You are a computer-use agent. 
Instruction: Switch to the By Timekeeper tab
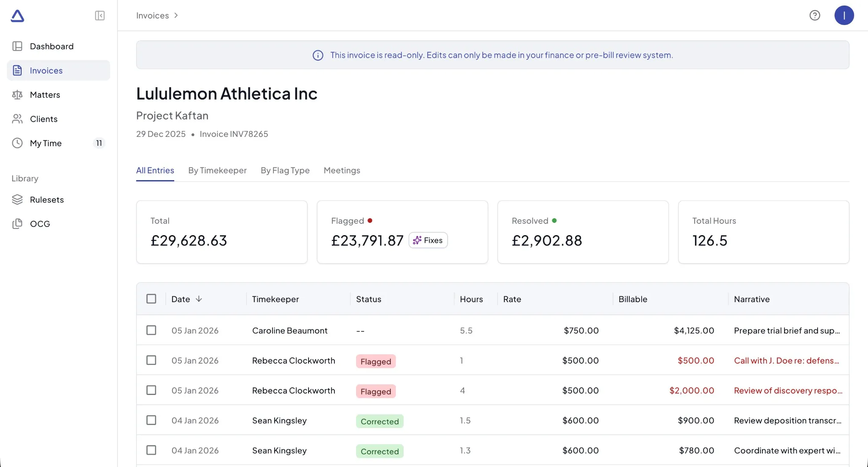(x=217, y=170)
